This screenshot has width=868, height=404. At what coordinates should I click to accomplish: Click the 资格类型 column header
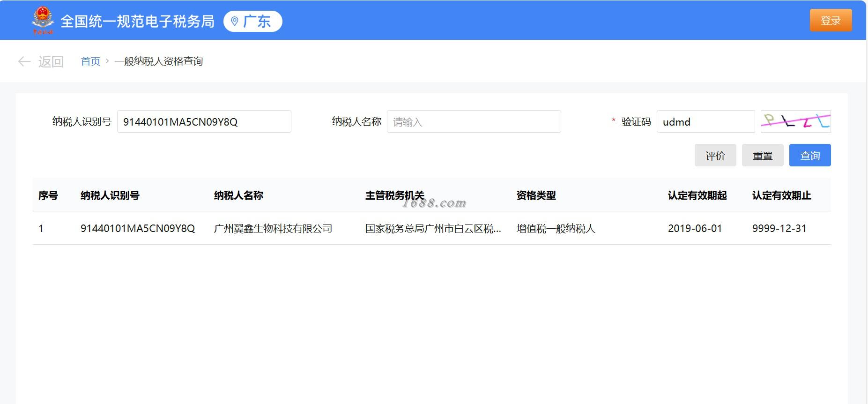pos(536,195)
